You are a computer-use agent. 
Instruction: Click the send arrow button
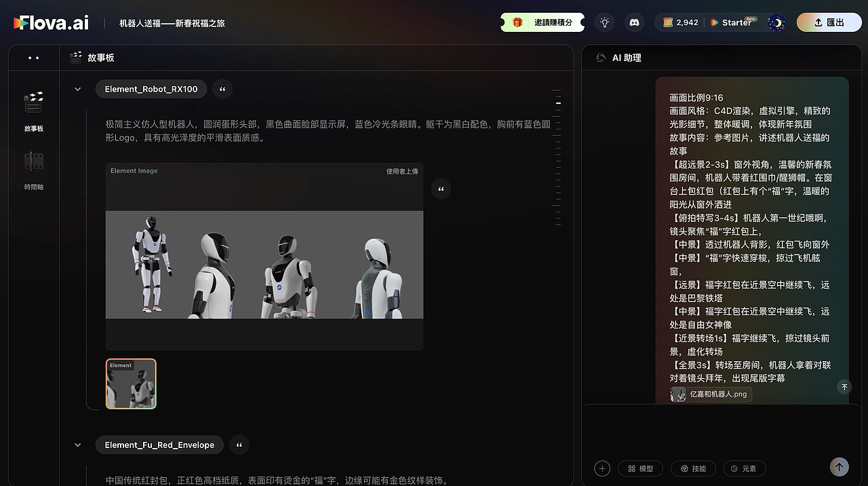tap(839, 467)
